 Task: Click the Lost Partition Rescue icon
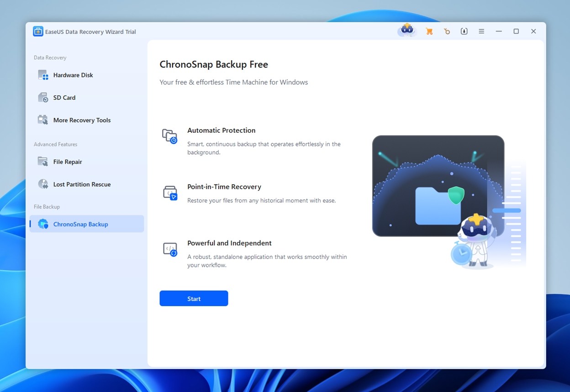click(43, 184)
